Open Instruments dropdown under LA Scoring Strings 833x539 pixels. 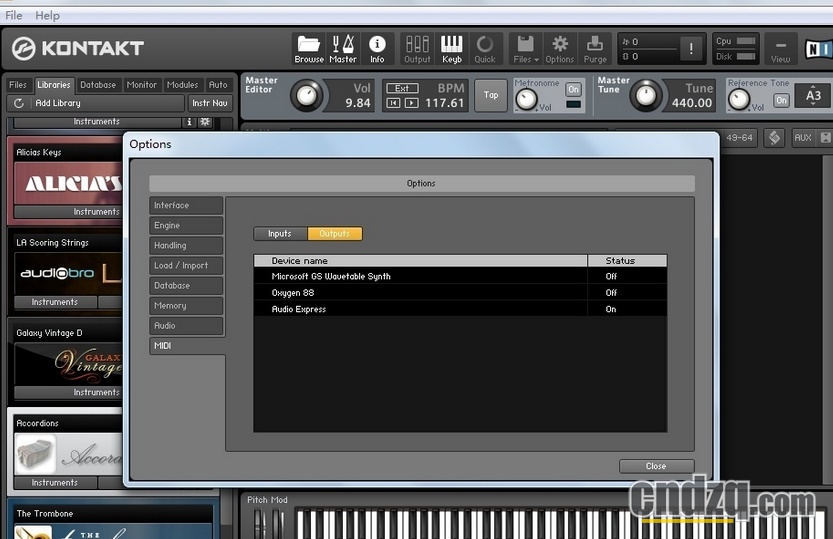click(x=55, y=302)
